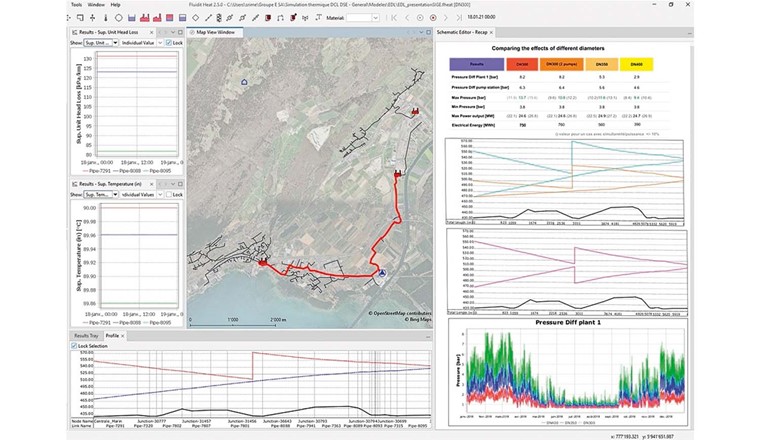Open the Help menu
Screen dimensions: 760x440
tap(115, 5)
